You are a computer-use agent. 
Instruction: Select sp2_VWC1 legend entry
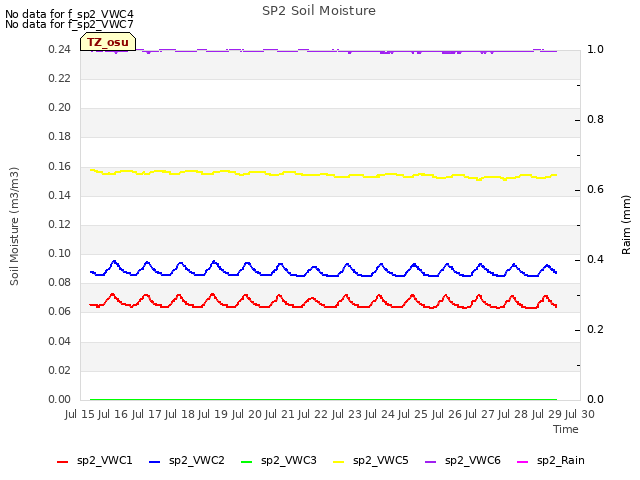(95, 460)
